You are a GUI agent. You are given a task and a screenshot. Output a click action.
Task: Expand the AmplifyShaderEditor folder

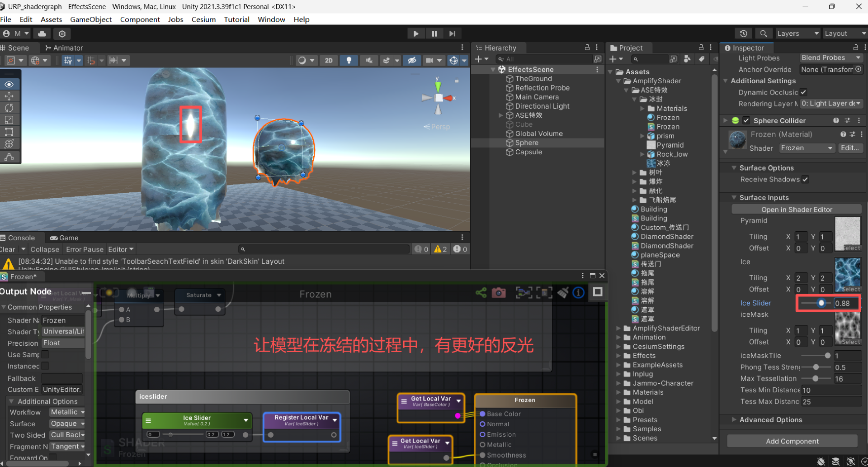(x=618, y=329)
